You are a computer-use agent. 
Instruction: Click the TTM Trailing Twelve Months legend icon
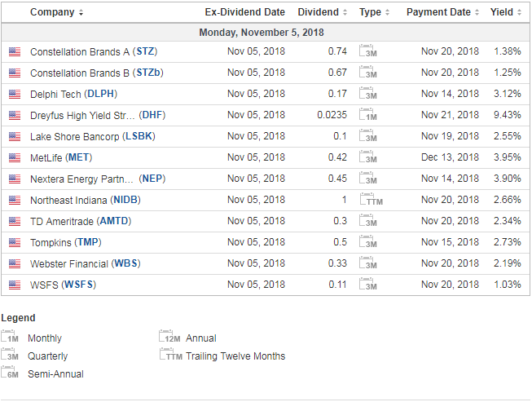[171, 354]
